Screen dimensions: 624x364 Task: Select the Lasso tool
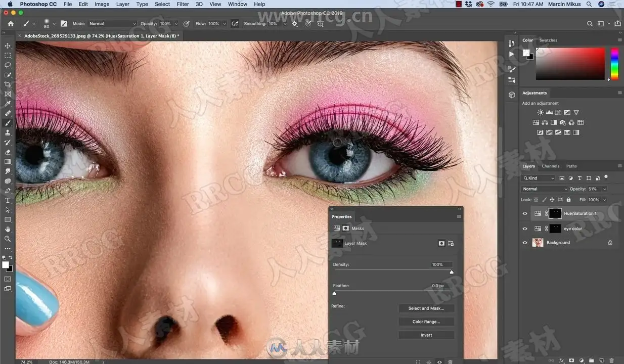tap(8, 65)
